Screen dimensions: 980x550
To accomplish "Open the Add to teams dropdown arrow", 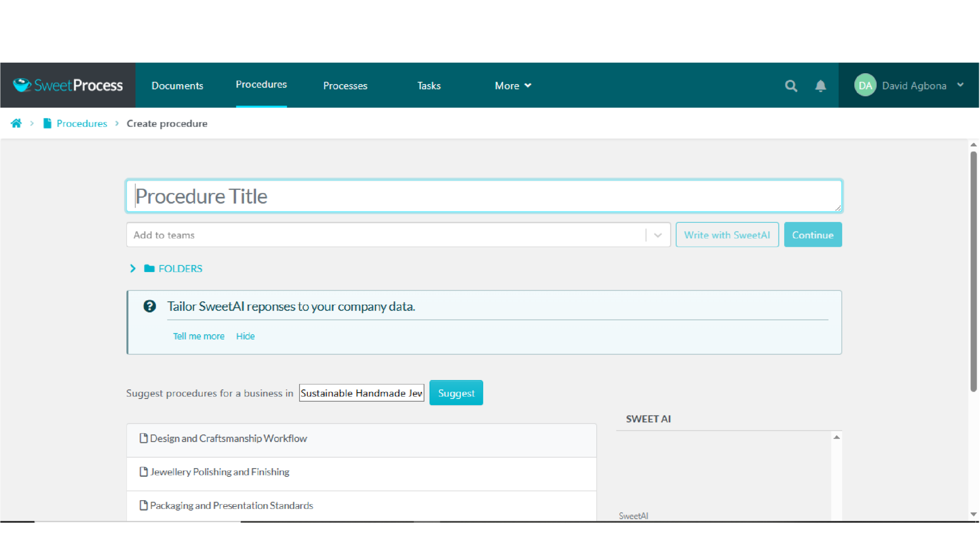I will point(657,235).
